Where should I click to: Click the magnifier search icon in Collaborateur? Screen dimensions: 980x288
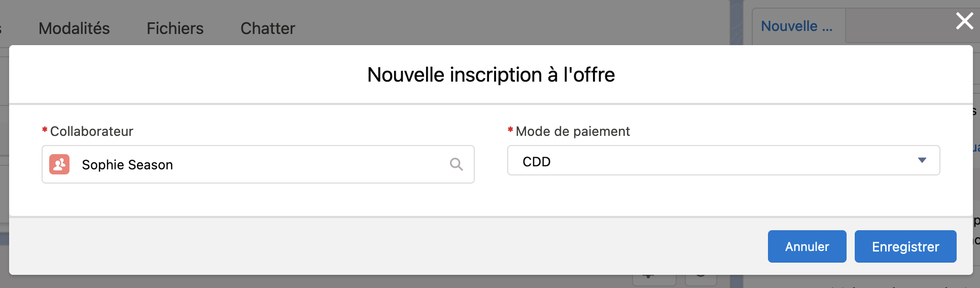[x=456, y=164]
